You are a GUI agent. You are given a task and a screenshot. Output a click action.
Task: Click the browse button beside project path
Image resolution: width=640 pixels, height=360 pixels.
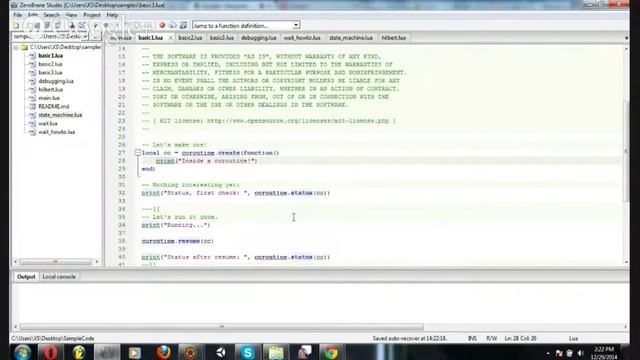pyautogui.click(x=96, y=36)
